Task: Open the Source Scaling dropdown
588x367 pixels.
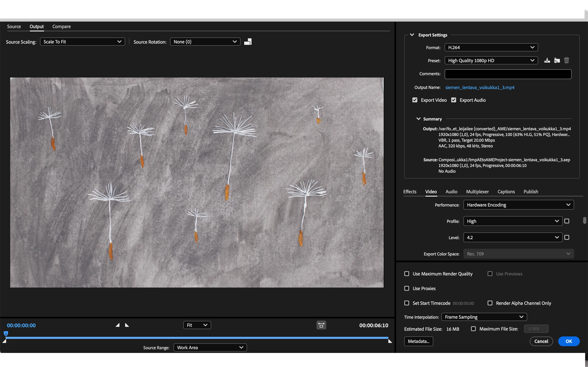Action: coord(82,42)
